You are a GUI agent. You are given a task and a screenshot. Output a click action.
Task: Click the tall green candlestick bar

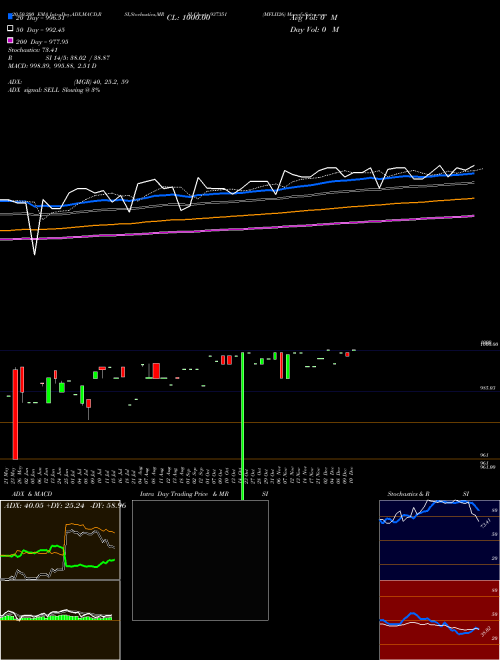point(243,425)
